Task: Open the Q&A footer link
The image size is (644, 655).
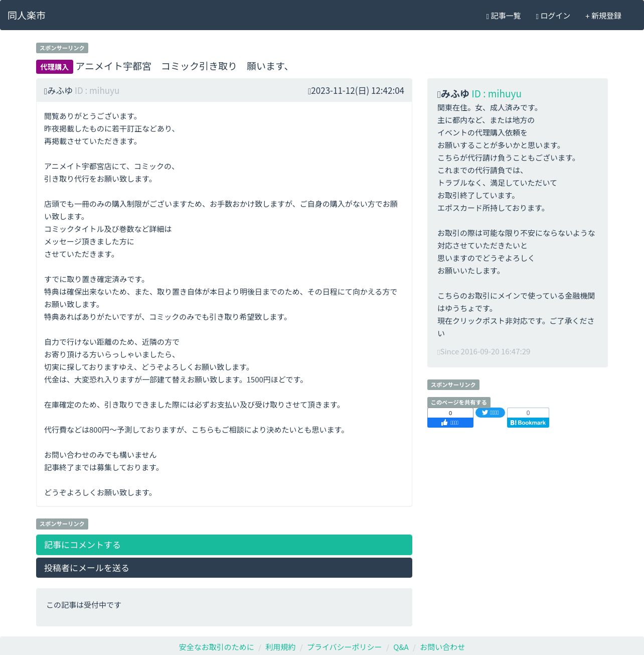Action: coord(401,647)
